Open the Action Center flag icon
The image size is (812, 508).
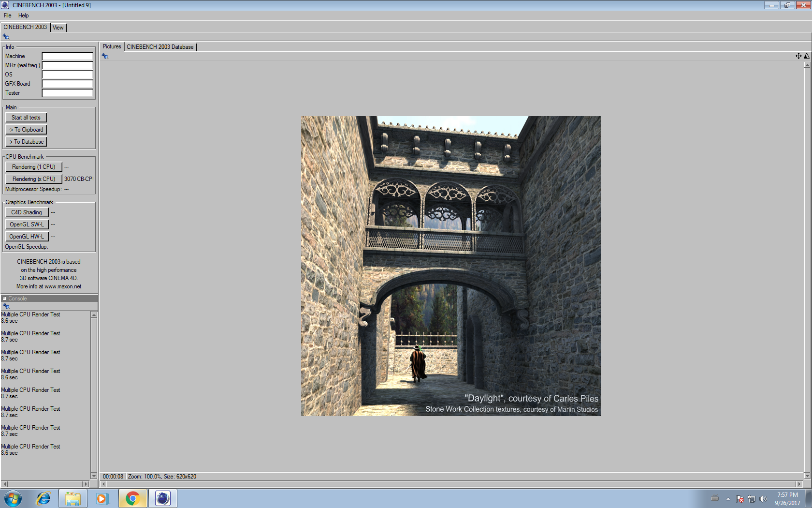(x=740, y=499)
